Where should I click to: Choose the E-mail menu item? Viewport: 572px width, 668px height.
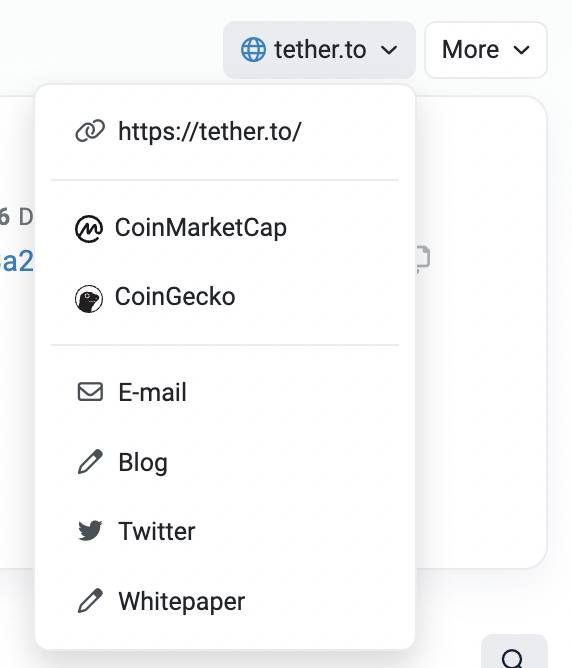pos(224,392)
